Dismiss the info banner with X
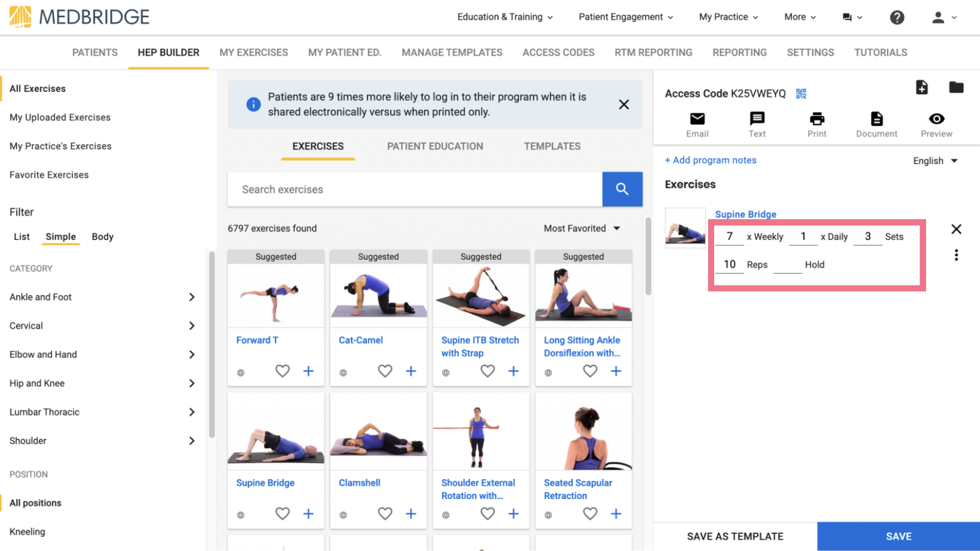Screen dimensions: 980x551 (x=624, y=105)
